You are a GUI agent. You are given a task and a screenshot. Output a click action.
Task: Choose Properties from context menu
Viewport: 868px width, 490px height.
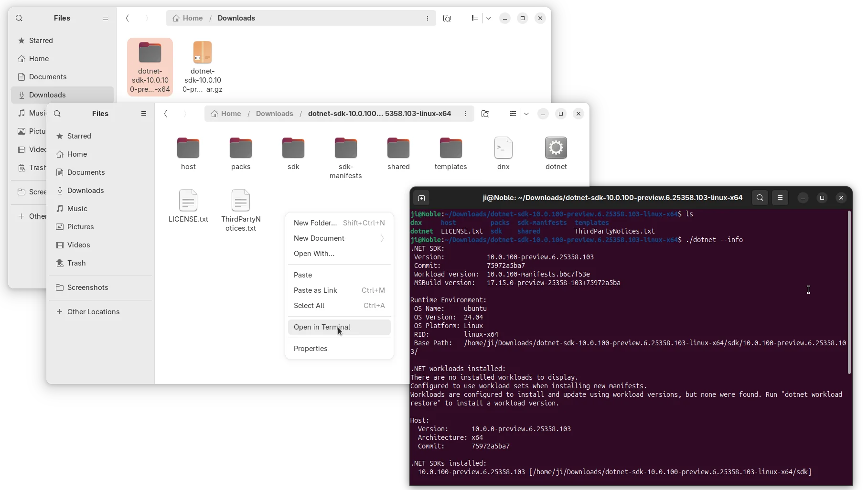pos(339,349)
